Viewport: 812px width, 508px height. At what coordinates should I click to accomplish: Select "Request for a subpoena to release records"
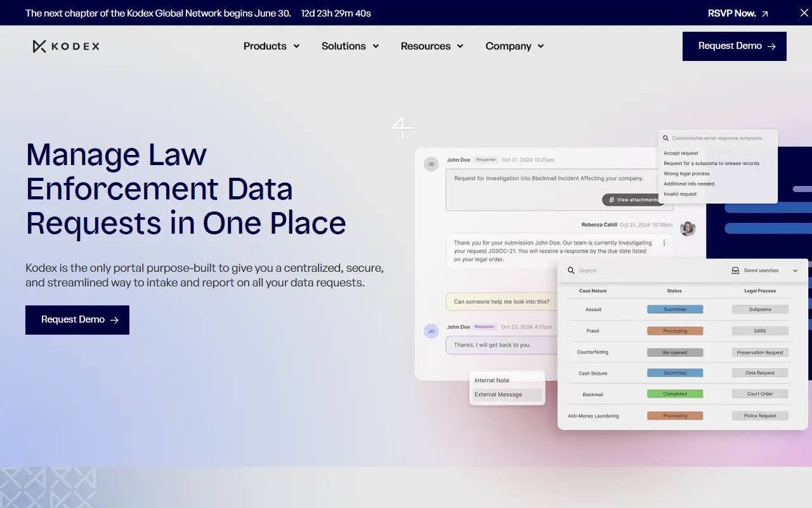(712, 163)
